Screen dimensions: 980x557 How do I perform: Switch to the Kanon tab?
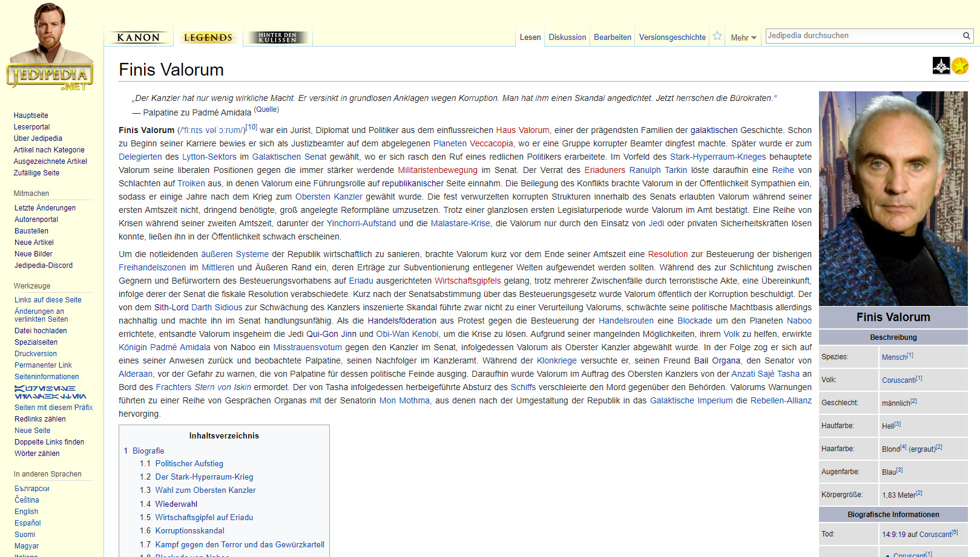point(139,37)
